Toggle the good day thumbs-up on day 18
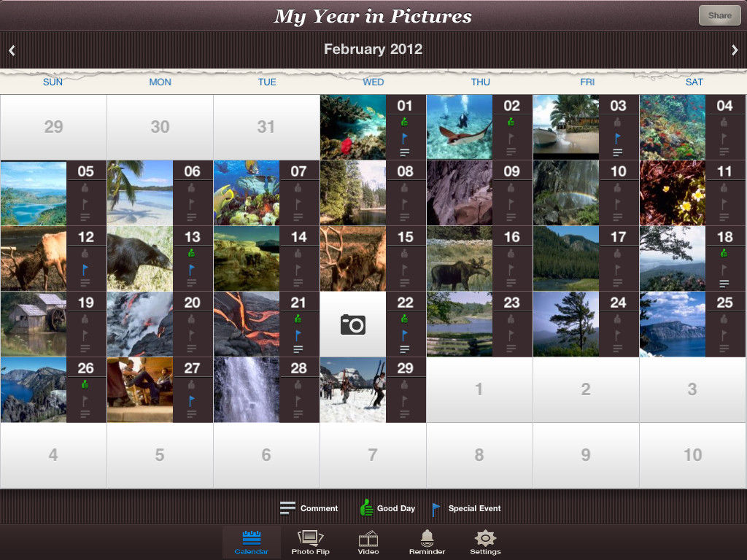 [x=724, y=253]
